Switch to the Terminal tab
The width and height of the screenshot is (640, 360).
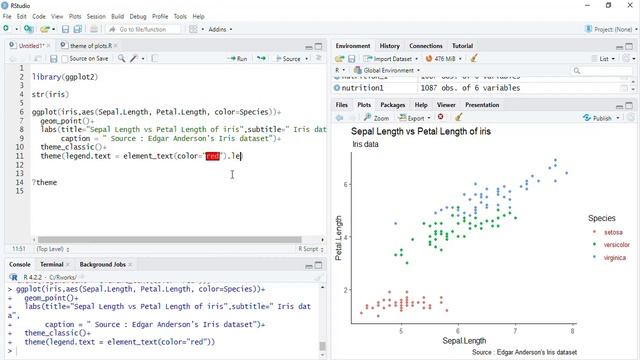coord(51,264)
